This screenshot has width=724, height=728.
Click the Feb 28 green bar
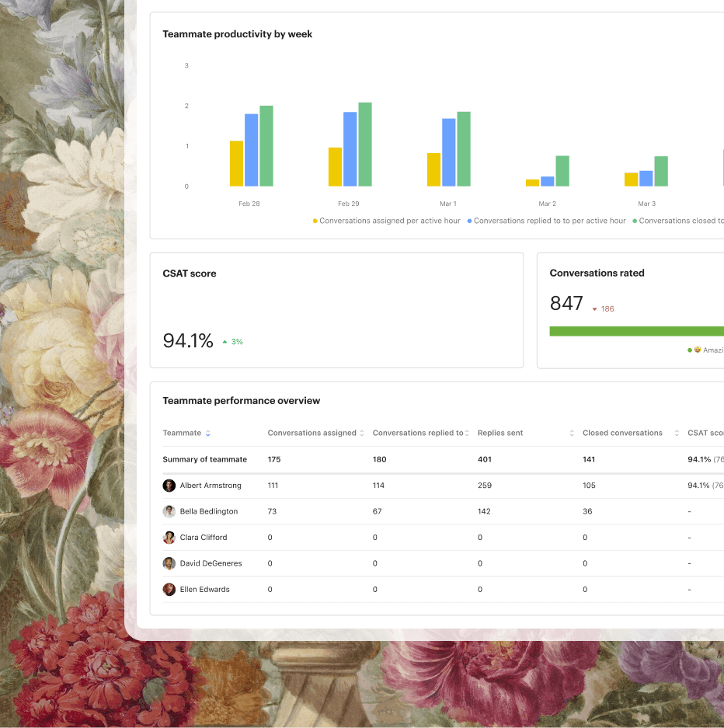[266, 146]
